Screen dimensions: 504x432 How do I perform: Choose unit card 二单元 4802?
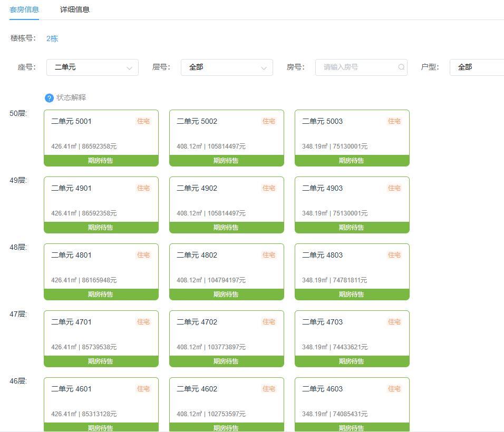tap(227, 272)
